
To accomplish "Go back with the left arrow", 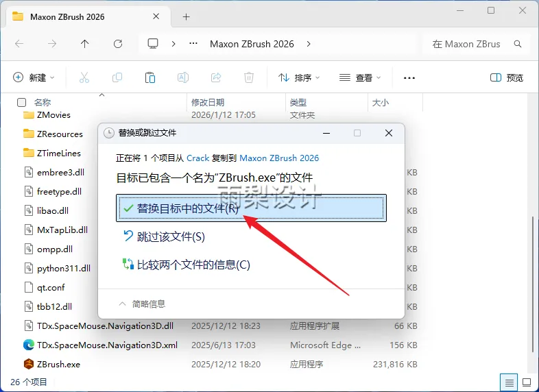I will 19,44.
